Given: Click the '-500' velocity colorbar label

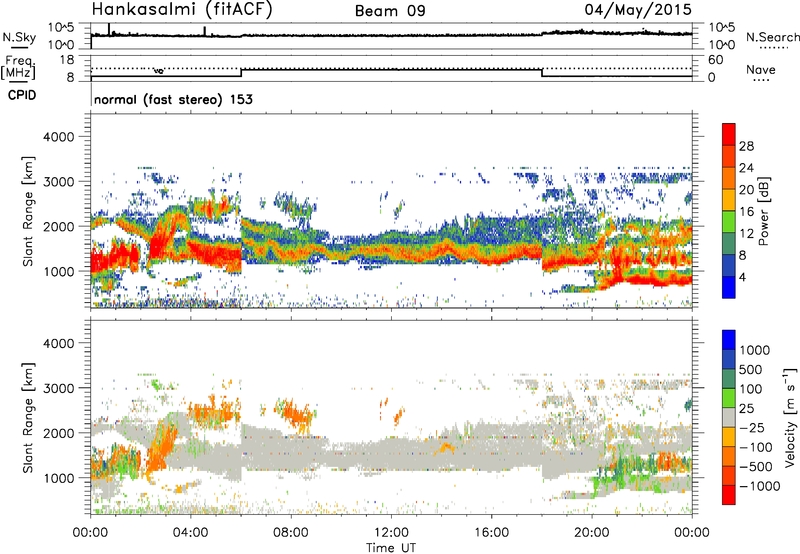Looking at the screenshot, I should click(756, 466).
